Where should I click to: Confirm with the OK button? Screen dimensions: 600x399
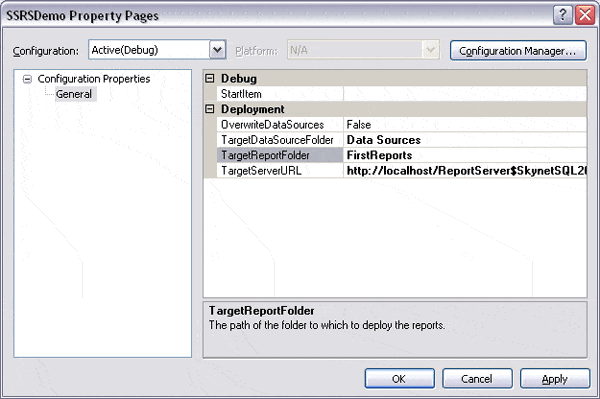399,378
